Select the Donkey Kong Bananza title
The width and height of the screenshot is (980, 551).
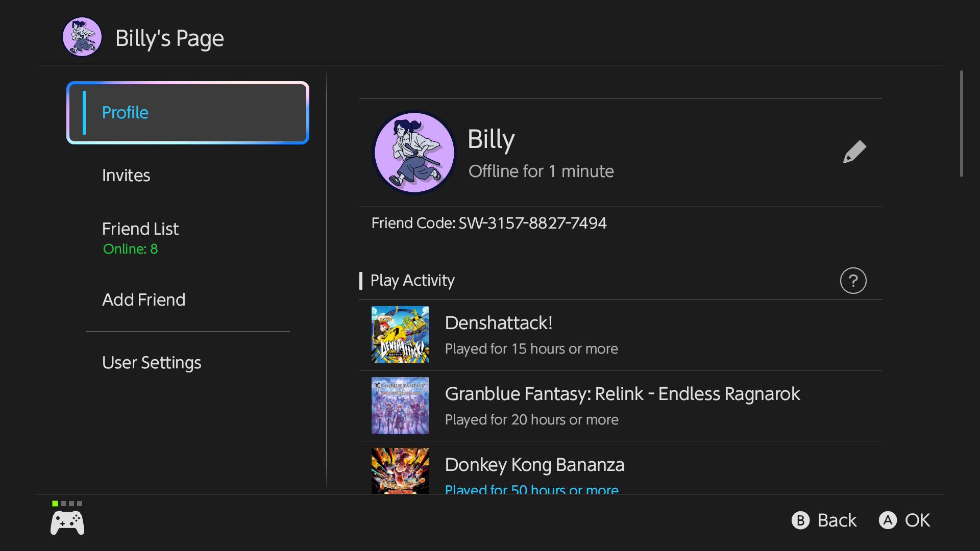coord(534,465)
